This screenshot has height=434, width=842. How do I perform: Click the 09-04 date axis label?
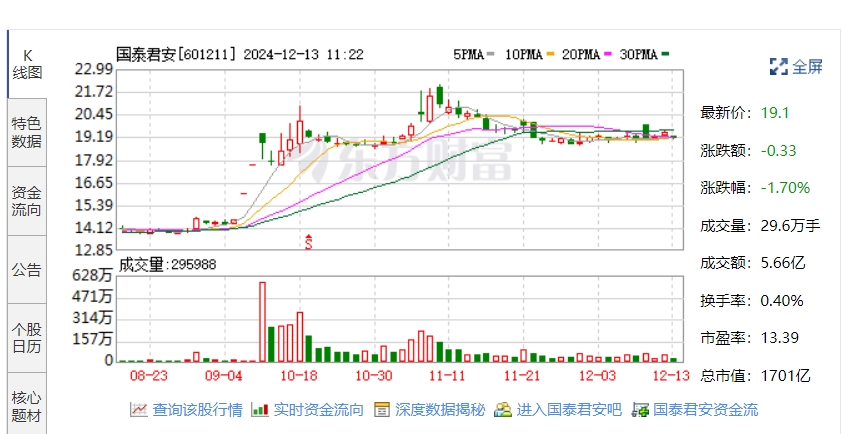click(225, 377)
